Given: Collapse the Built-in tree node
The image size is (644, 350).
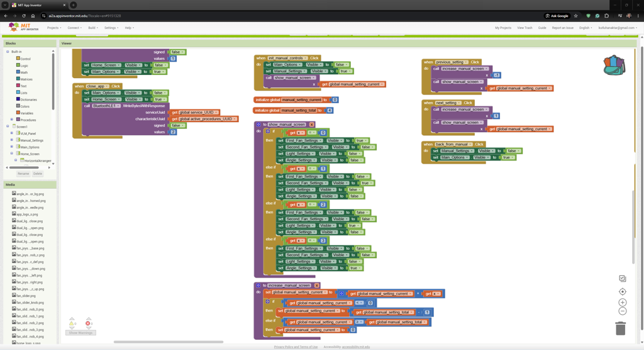Looking at the screenshot, I should 8,52.
